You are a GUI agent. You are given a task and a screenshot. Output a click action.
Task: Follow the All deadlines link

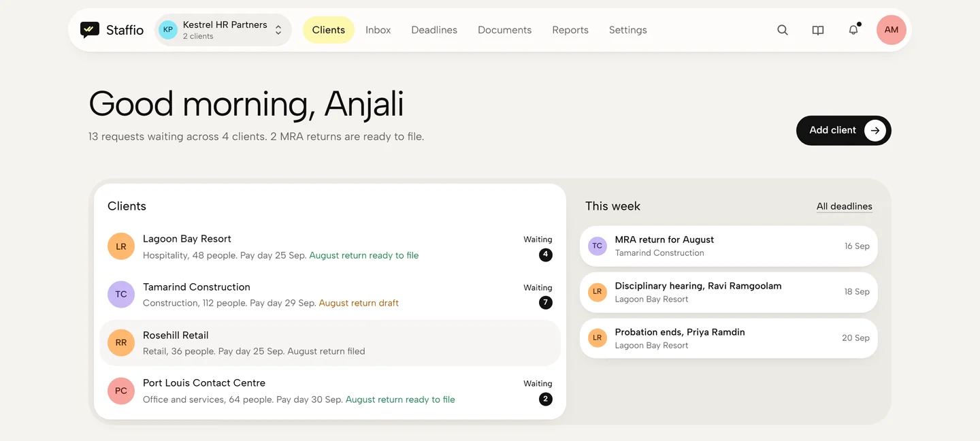[x=845, y=206]
